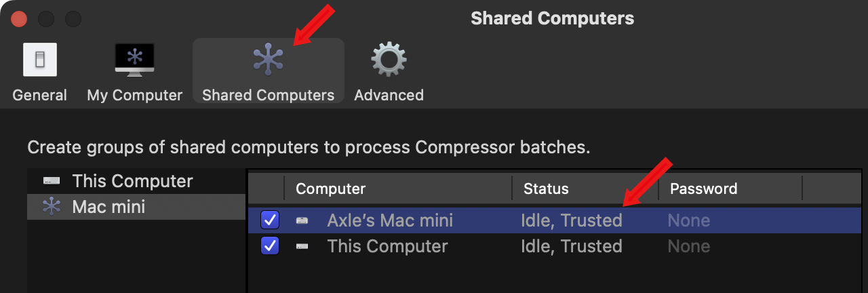This screenshot has width=868, height=293.
Task: Click the This Computer row device icon
Action: click(x=302, y=246)
